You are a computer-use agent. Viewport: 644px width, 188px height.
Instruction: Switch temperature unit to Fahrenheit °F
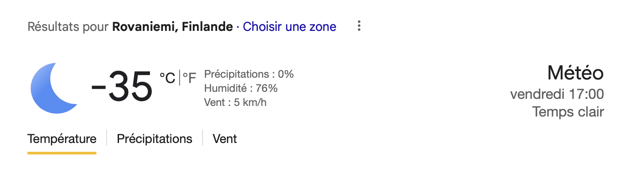click(x=189, y=78)
